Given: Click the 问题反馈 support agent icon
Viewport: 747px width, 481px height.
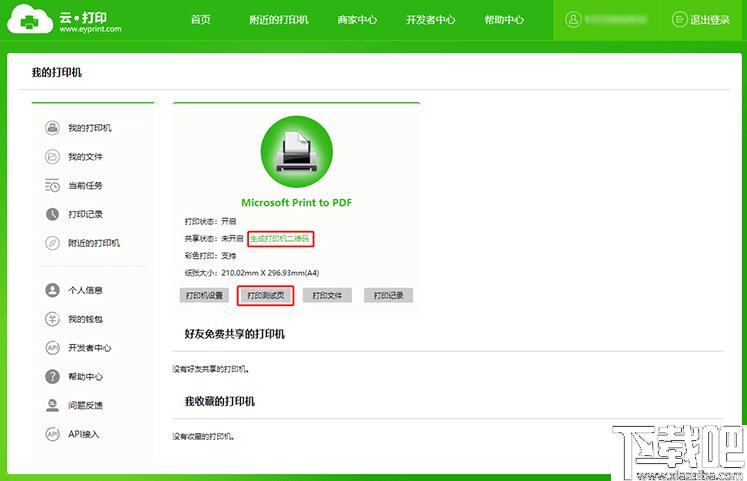Looking at the screenshot, I should (x=52, y=405).
